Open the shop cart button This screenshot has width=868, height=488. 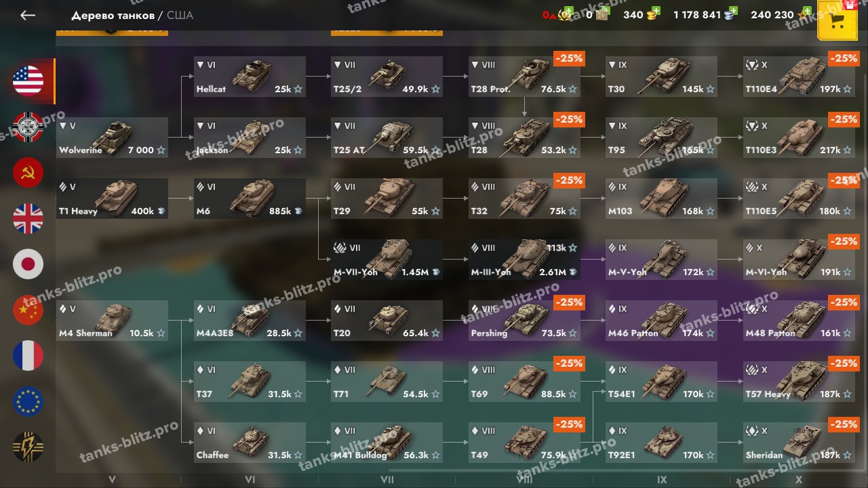point(837,22)
